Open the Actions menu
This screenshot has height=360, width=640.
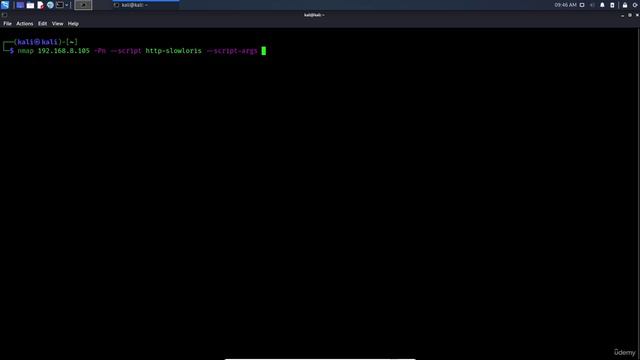24,24
